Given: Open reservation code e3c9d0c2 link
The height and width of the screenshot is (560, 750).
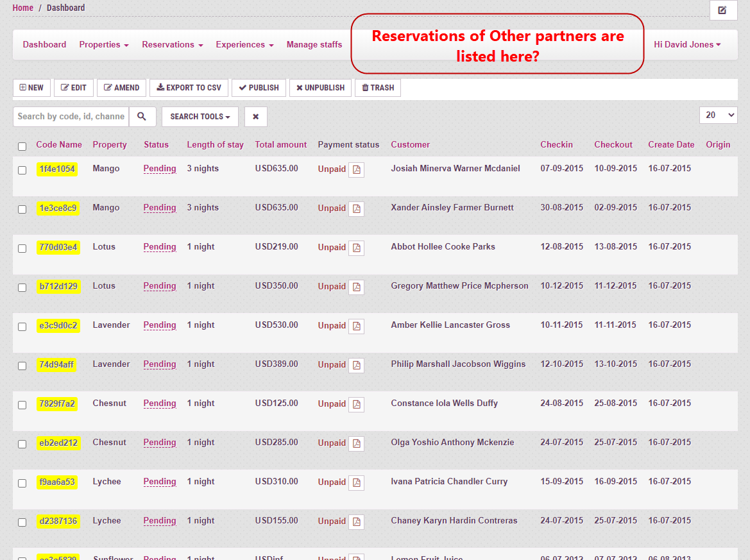Looking at the screenshot, I should [x=58, y=326].
